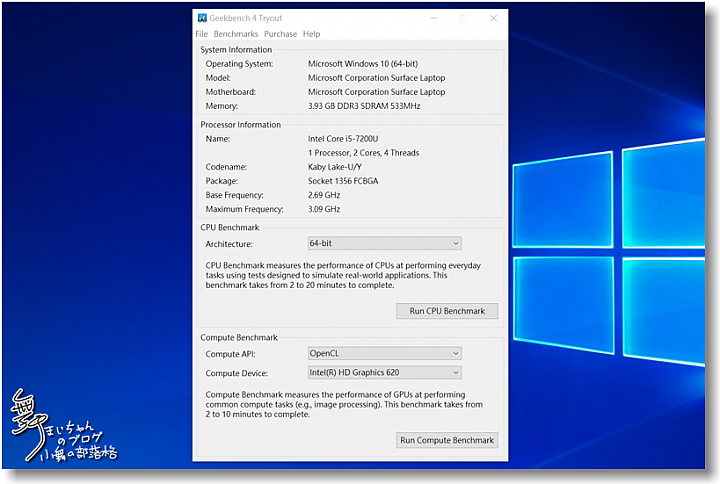Click the Processor Information heading
The height and width of the screenshot is (484, 720).
point(241,125)
